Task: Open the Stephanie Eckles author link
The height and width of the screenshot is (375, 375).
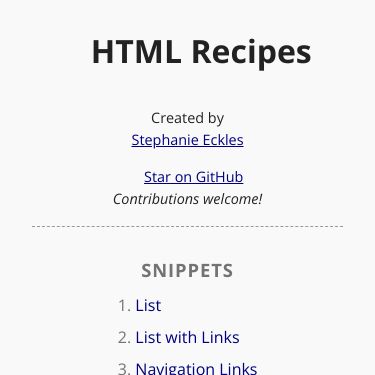Action: [x=187, y=140]
